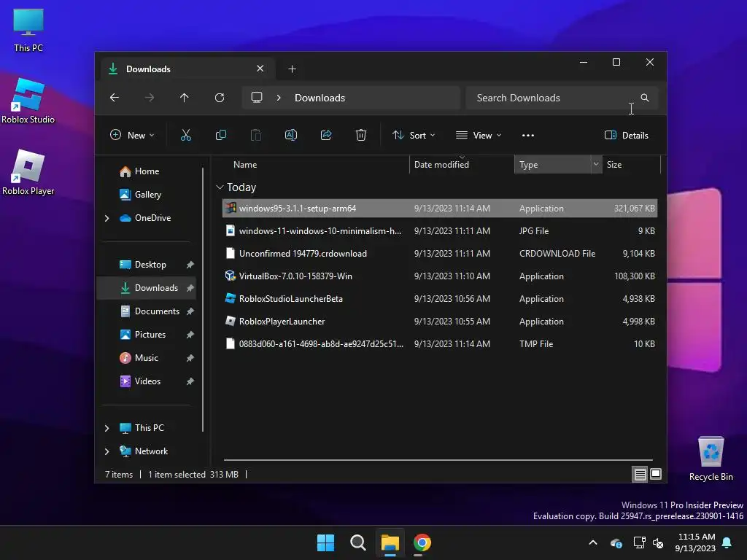Open the View dropdown

[x=479, y=135]
